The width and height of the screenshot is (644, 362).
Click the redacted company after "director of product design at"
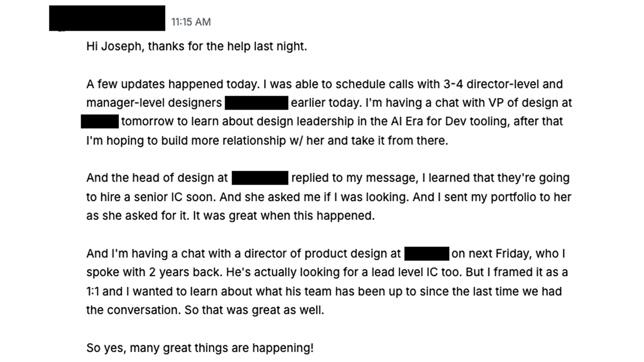[x=427, y=254]
